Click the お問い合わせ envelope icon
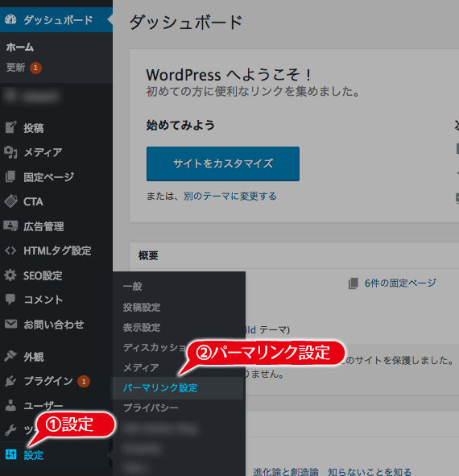459x476 pixels. click(11, 324)
